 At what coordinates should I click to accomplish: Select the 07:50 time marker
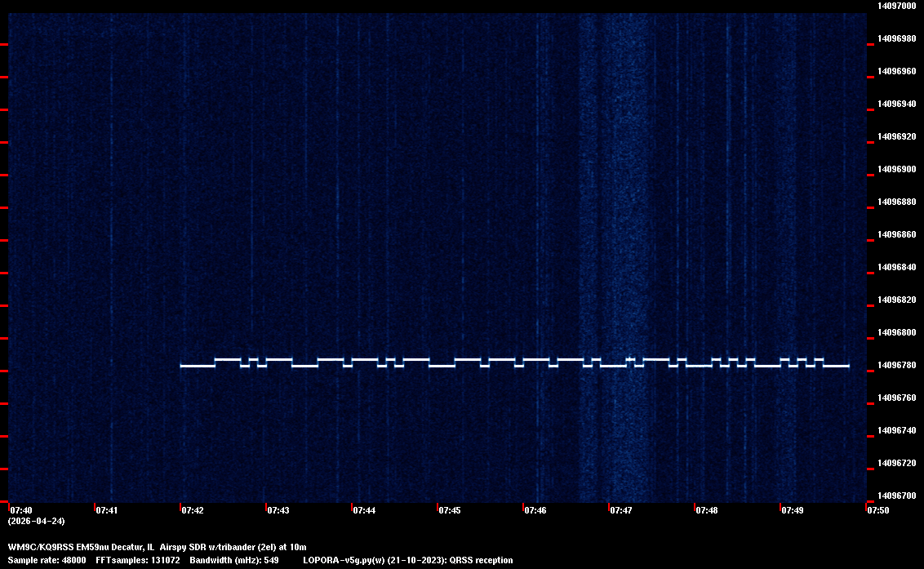point(878,510)
